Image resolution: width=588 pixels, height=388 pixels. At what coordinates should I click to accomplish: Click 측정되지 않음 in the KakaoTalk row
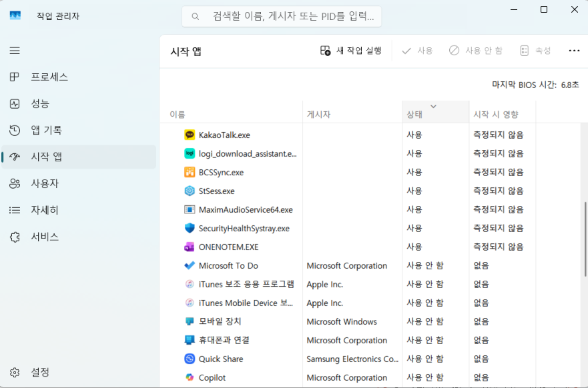(499, 135)
